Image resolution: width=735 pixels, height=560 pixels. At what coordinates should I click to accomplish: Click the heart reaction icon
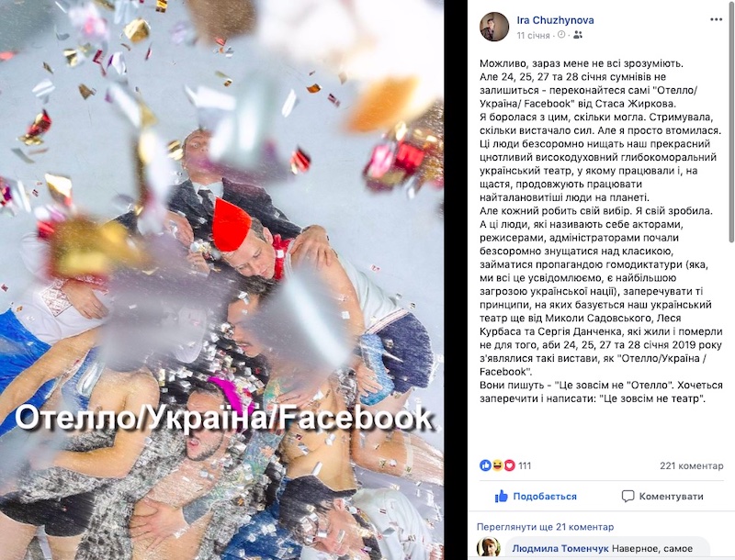pos(509,465)
